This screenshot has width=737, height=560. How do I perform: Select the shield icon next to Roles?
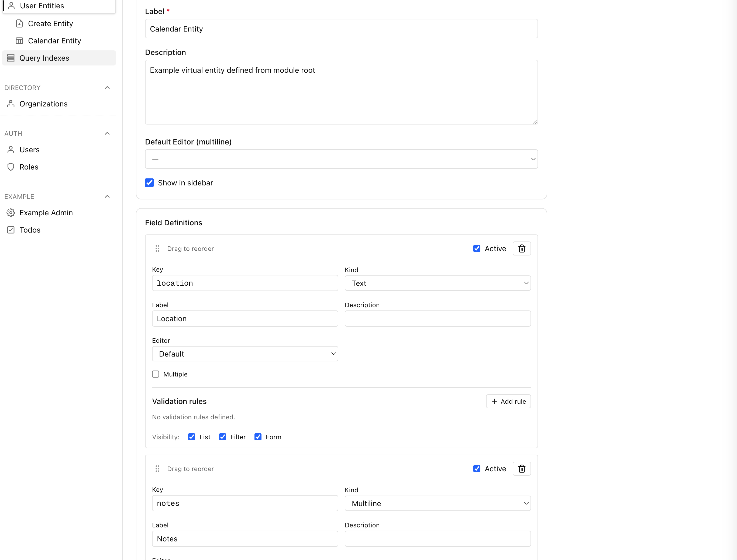pos(11,167)
